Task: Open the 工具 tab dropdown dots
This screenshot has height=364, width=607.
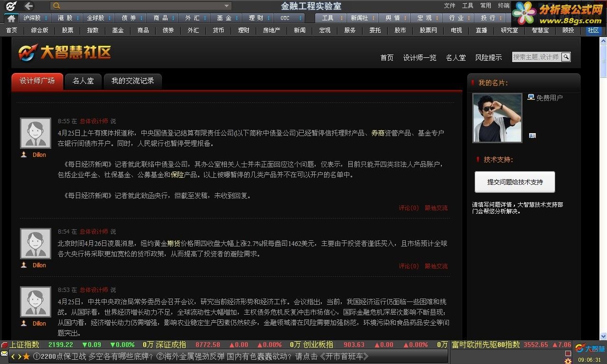Action: point(342,18)
